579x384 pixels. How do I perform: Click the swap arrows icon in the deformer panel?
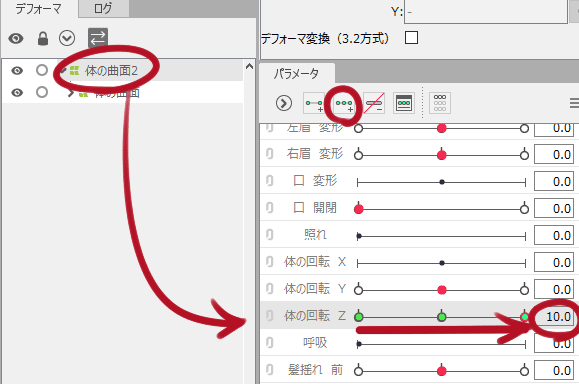(x=98, y=38)
